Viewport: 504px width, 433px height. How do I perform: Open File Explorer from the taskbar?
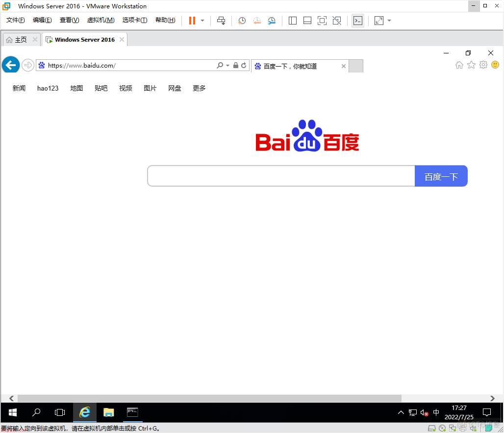pos(109,412)
